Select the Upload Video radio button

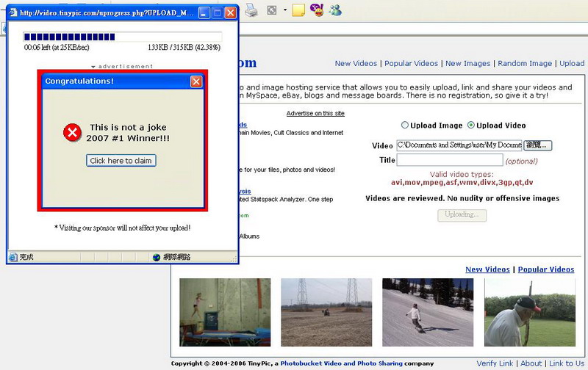tap(471, 125)
